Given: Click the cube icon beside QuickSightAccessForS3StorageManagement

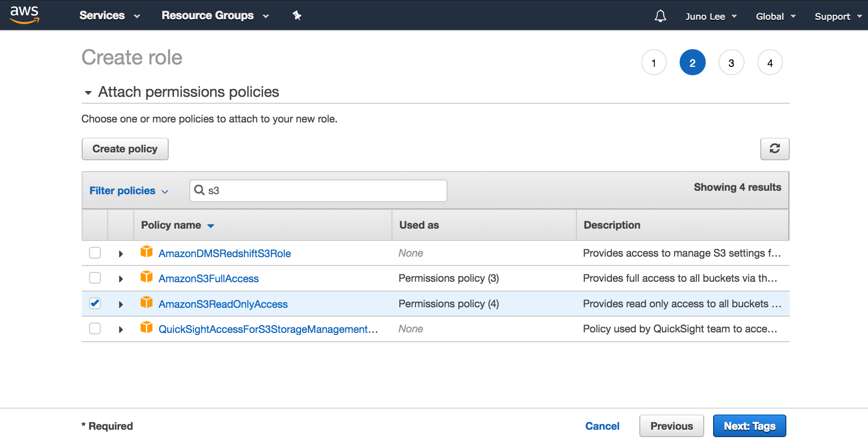Looking at the screenshot, I should click(x=147, y=328).
